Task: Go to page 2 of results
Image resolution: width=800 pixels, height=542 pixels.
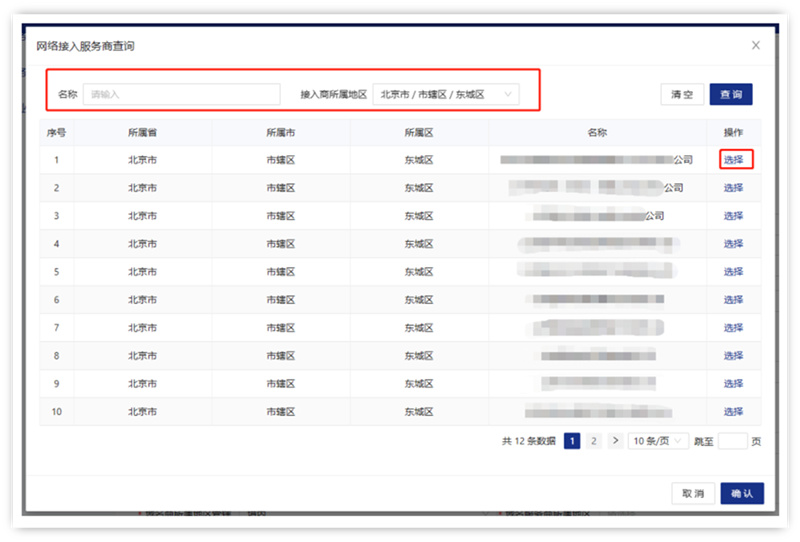Action: pyautogui.click(x=594, y=441)
